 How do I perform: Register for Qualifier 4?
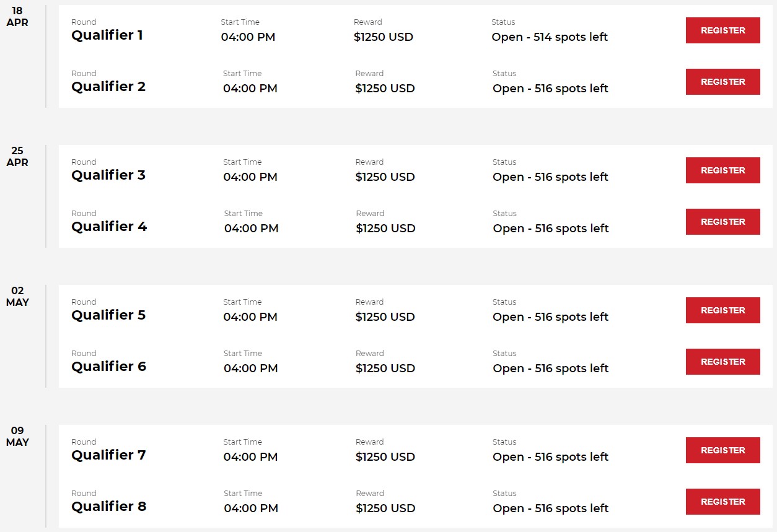click(x=722, y=222)
